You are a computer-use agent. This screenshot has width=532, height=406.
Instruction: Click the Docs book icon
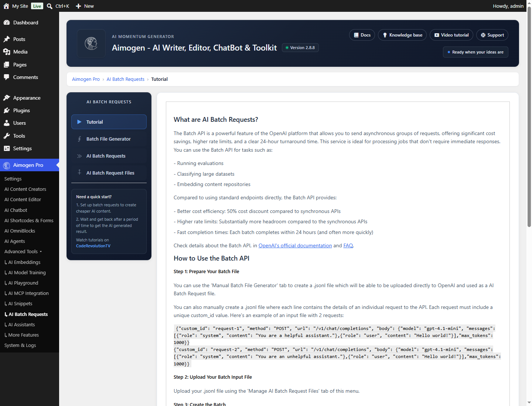pos(356,35)
